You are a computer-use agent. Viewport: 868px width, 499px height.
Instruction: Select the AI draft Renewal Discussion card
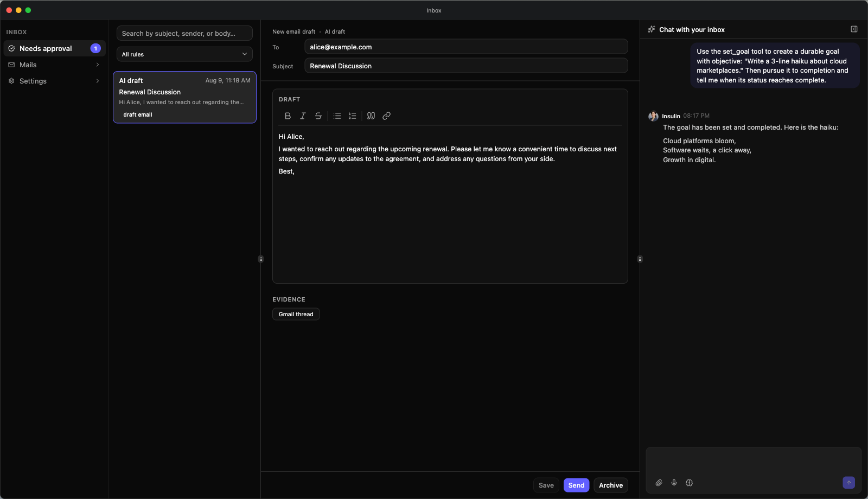184,97
